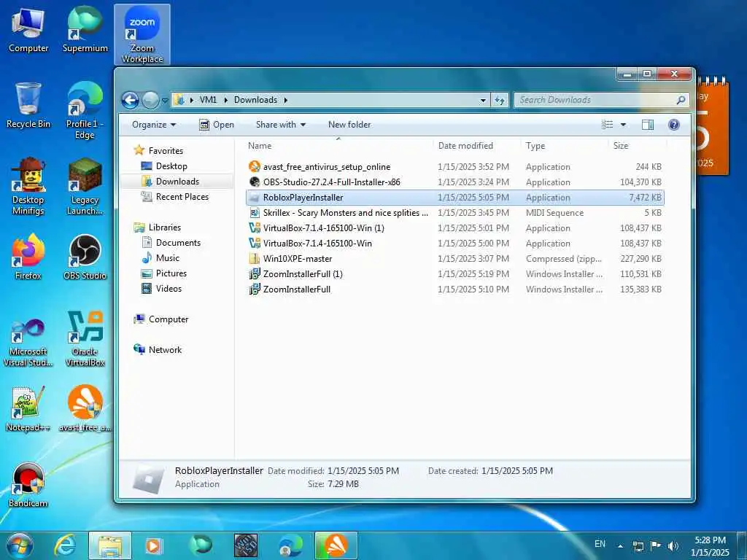Expand address bar previous locations dropdown
The width and height of the screenshot is (747, 560).
click(483, 100)
